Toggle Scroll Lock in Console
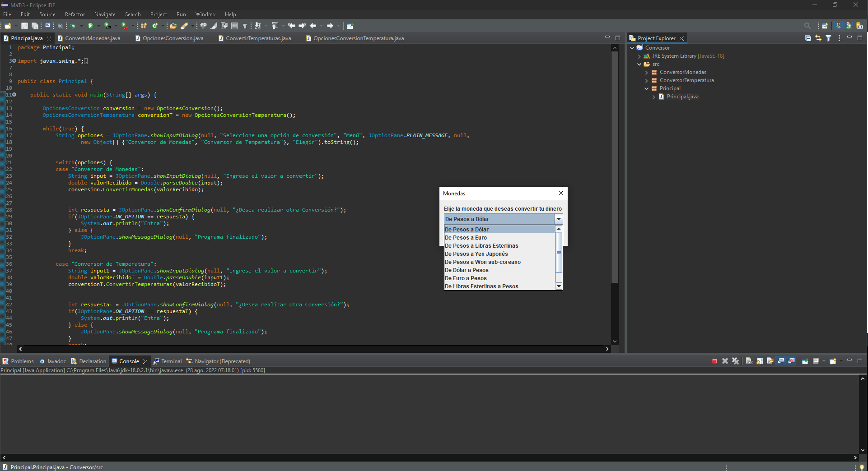The height and width of the screenshot is (471, 868). (760, 361)
